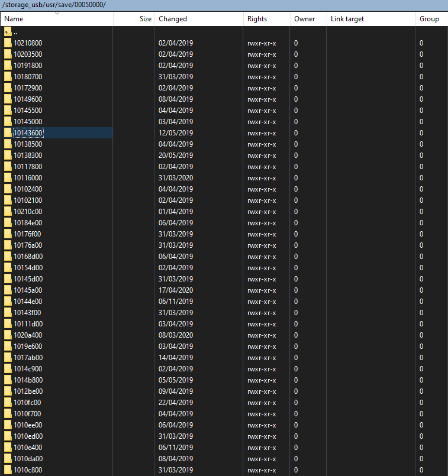This screenshot has height=476, width=448.
Task: Click the group value 0 for 10102400
Action: (x=421, y=189)
